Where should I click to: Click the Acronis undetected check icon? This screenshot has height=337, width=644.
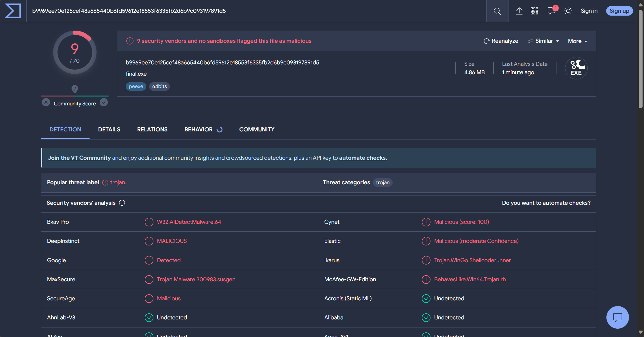point(426,299)
